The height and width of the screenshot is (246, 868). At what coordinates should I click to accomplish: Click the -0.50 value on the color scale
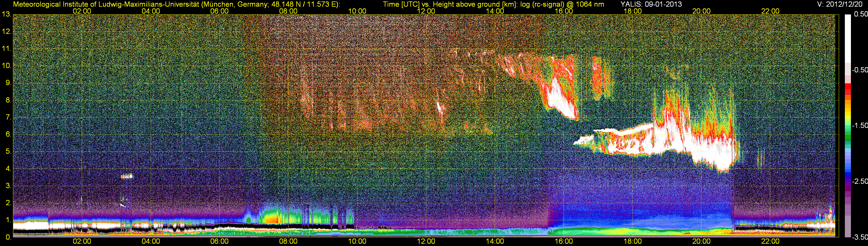pos(860,70)
